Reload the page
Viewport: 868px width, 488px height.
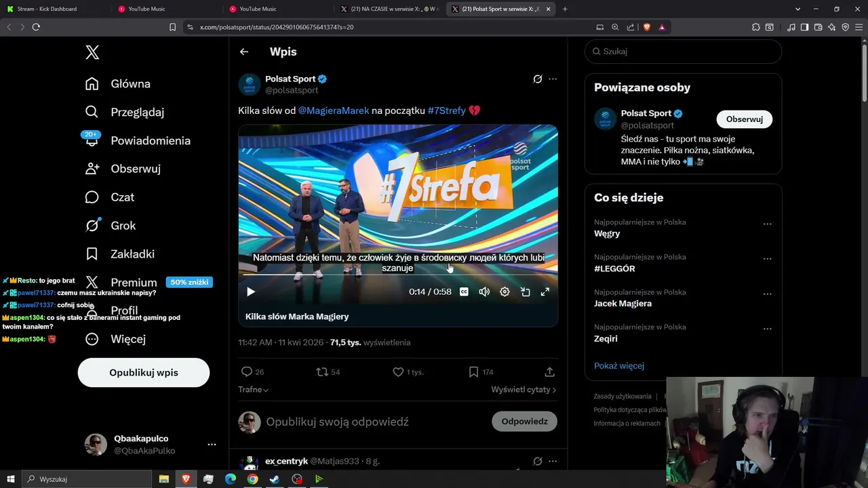36,27
